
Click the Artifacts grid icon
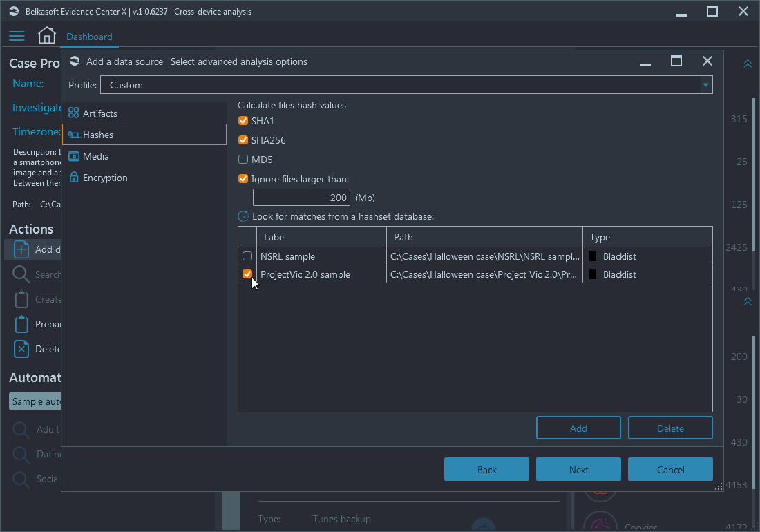coord(74,113)
